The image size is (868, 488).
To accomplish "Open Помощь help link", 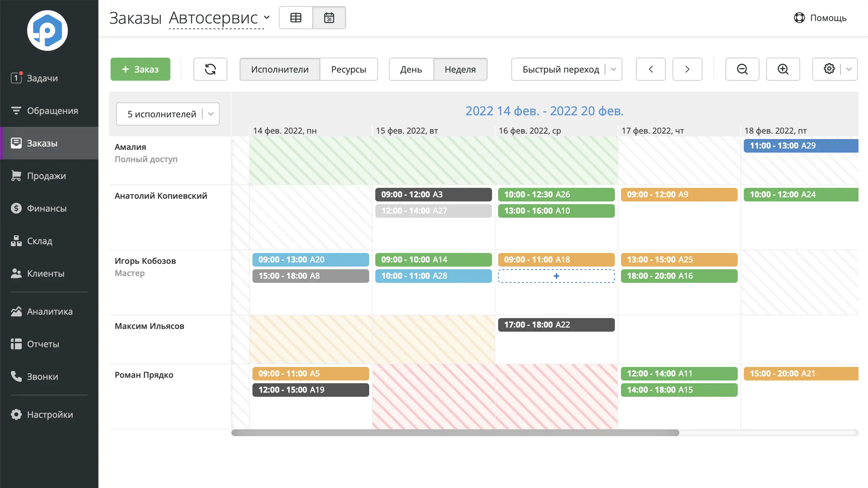I will pyautogui.click(x=820, y=18).
